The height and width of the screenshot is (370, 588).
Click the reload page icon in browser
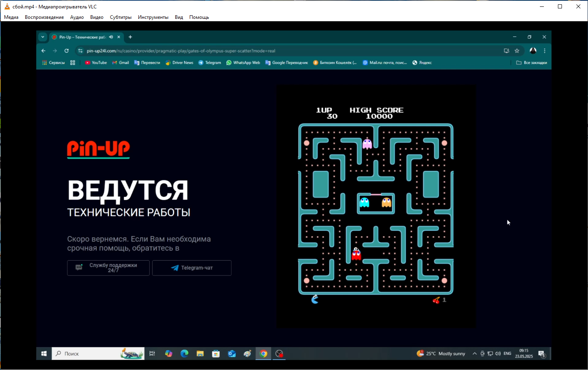point(67,51)
